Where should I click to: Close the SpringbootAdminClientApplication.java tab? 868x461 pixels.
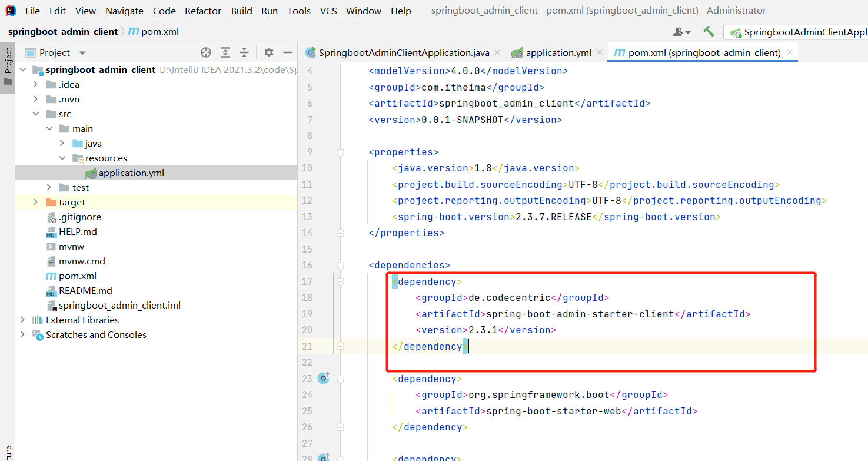pyautogui.click(x=498, y=52)
